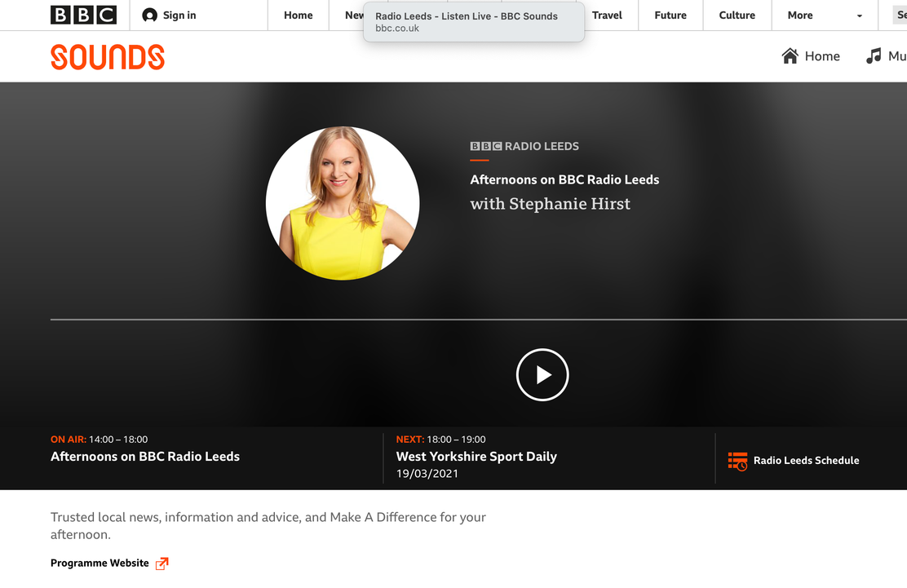Click 'with Stephanie Hirst' subtitle text

[550, 204]
